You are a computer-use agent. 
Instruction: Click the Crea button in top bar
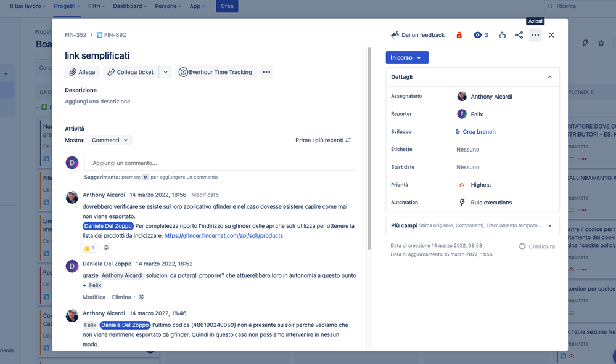pyautogui.click(x=227, y=6)
